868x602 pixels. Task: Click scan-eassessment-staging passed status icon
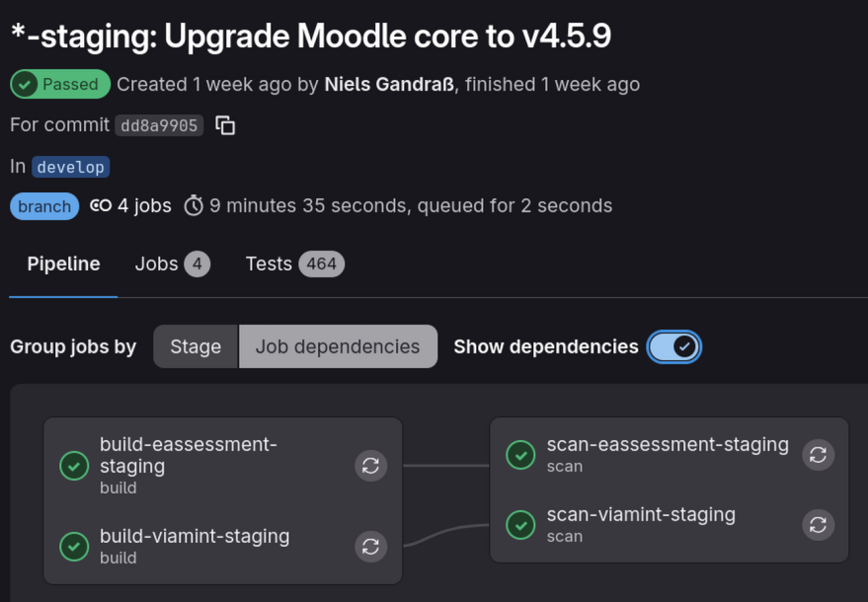pos(520,455)
